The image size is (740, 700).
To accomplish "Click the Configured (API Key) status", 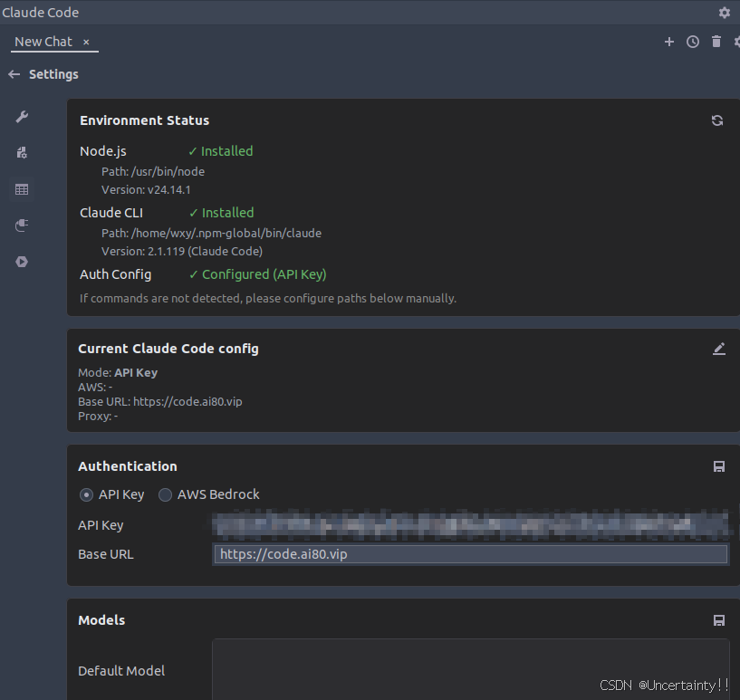I will [x=257, y=274].
